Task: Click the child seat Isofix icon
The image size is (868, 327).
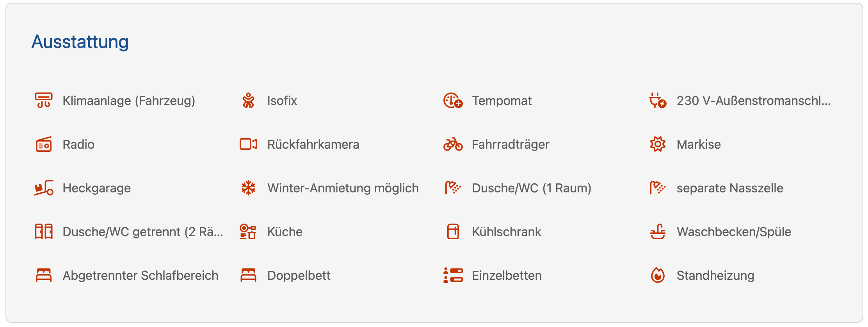Action: [248, 101]
